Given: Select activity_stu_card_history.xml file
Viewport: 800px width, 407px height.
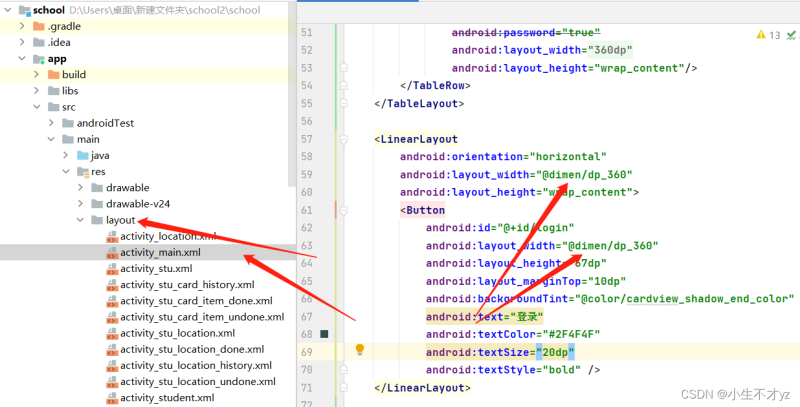Looking at the screenshot, I should (x=187, y=285).
